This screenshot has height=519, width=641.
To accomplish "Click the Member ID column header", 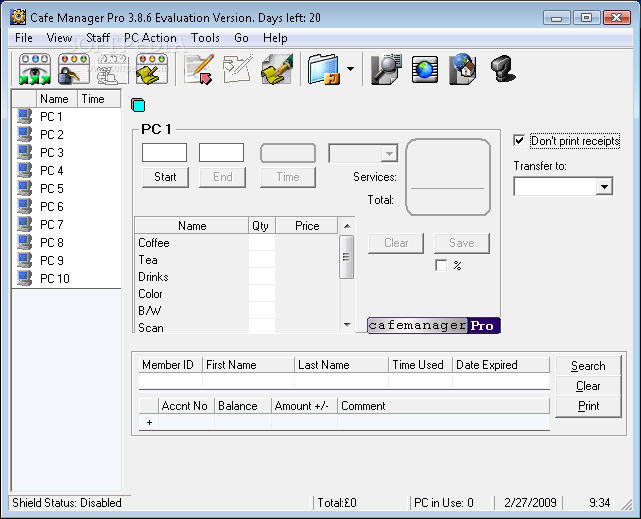I will click(x=170, y=365).
